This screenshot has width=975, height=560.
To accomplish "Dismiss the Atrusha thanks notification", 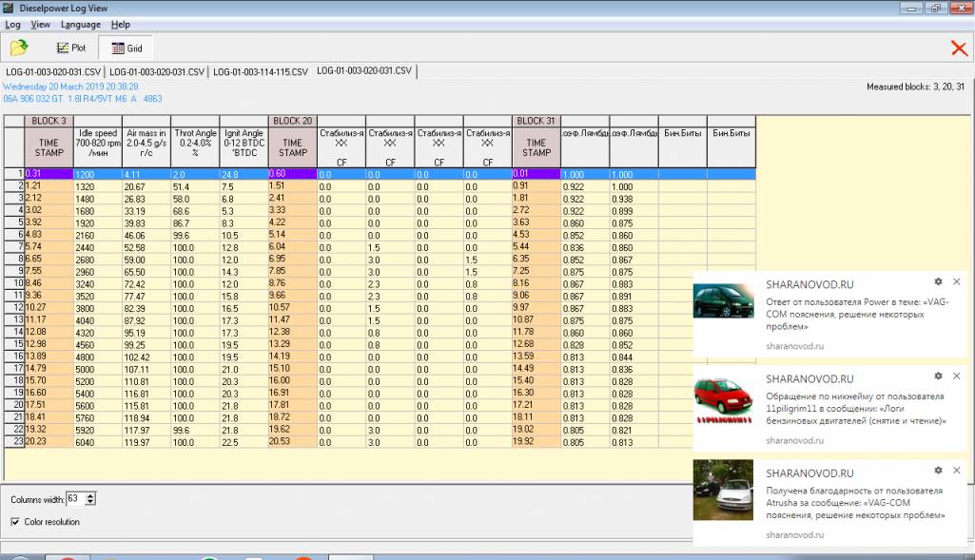I will point(956,471).
